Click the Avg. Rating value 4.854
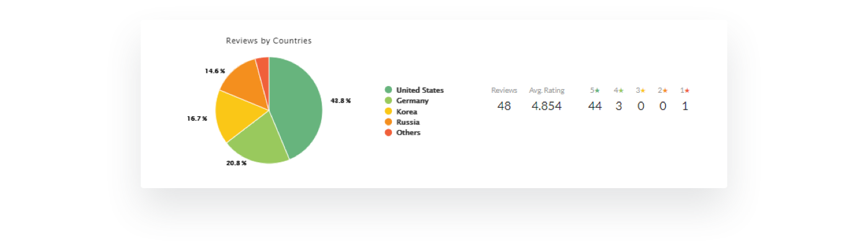 546,106
